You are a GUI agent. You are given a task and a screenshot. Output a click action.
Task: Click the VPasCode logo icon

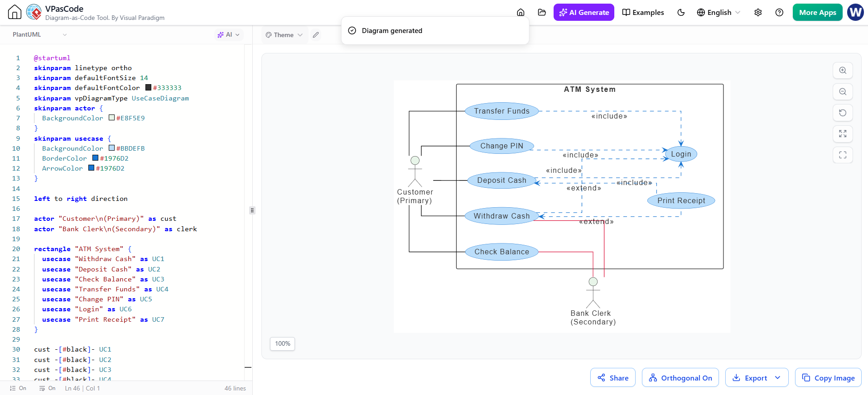click(34, 12)
